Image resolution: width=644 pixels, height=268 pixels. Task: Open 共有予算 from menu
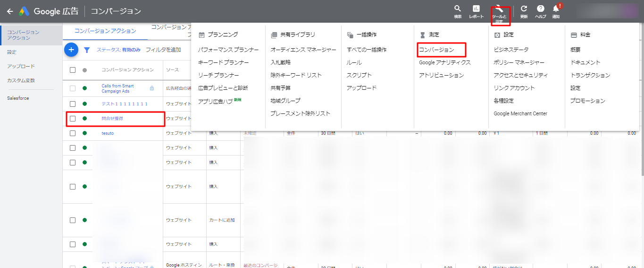[x=280, y=88]
